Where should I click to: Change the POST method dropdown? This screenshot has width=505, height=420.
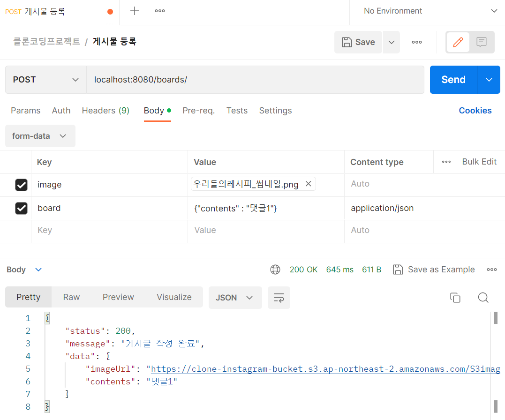(x=46, y=80)
